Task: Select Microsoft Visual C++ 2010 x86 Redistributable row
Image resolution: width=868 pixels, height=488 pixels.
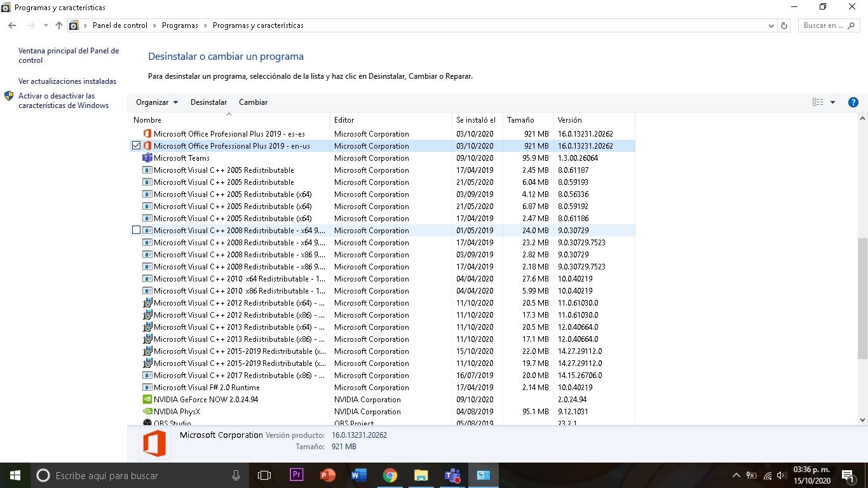Action: pos(383,290)
